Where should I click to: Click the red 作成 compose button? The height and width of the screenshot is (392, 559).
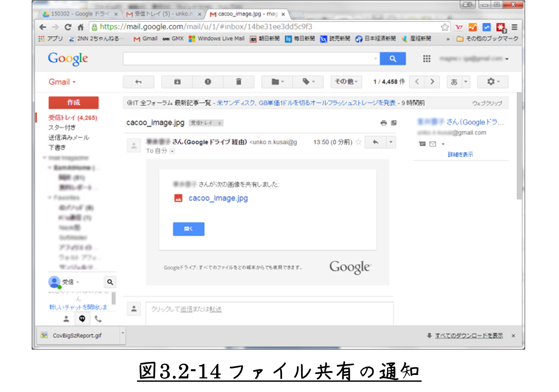click(x=73, y=103)
